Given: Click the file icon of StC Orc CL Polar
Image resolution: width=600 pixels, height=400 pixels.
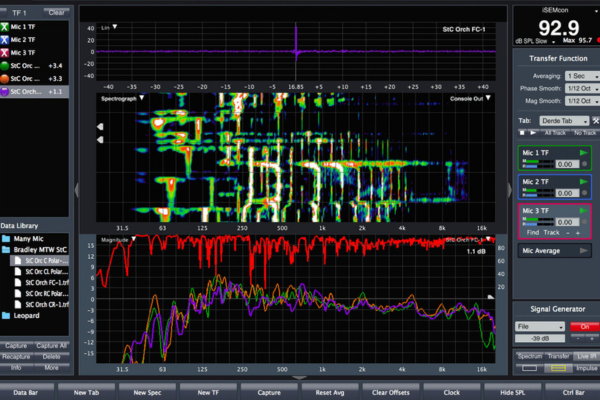Looking at the screenshot, I should (18, 272).
